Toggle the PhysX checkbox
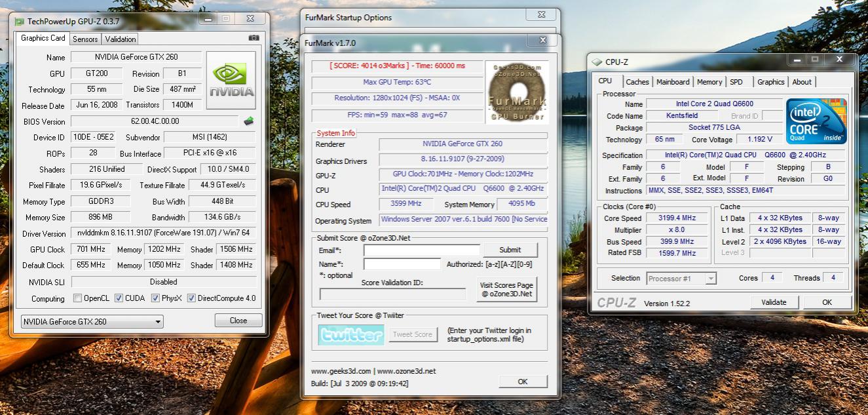The height and width of the screenshot is (415, 868). point(155,298)
